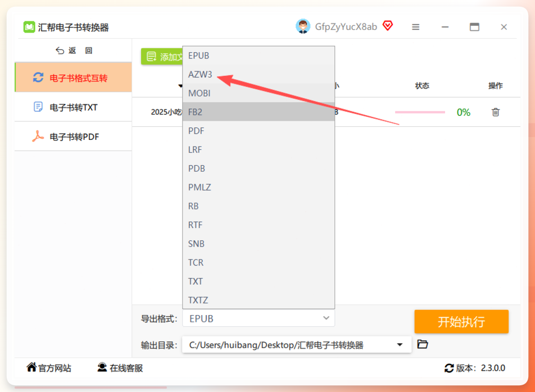The height and width of the screenshot is (392, 535).
Task: Switch to 电子书转PDF tab
Action: pos(74,136)
